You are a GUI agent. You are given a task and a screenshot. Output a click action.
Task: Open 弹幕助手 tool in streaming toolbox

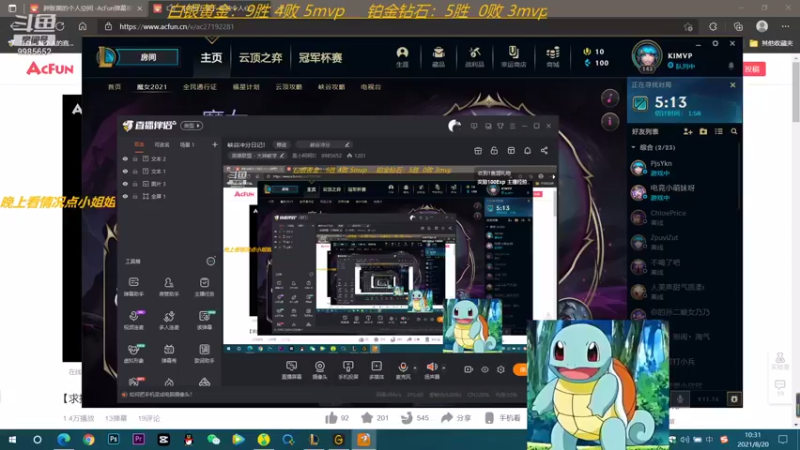[x=134, y=287]
